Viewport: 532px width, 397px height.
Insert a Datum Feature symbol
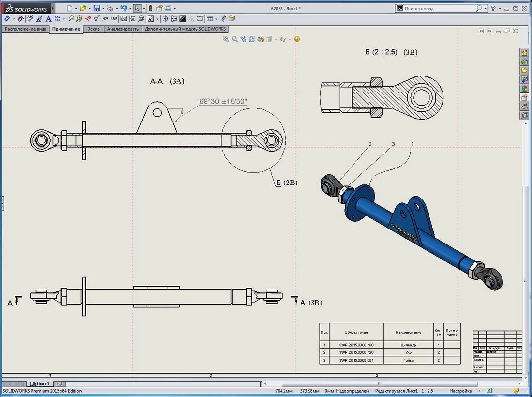133,19
